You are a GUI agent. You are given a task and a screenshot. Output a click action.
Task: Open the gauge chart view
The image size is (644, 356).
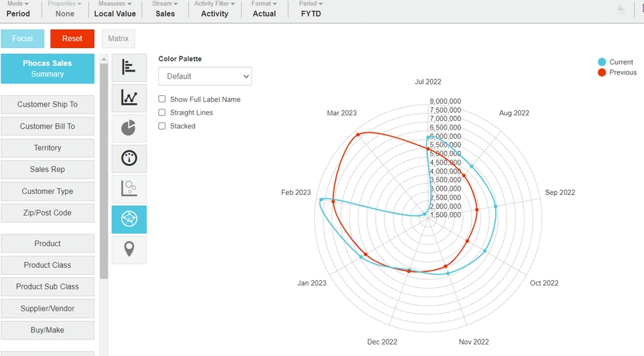click(x=129, y=158)
